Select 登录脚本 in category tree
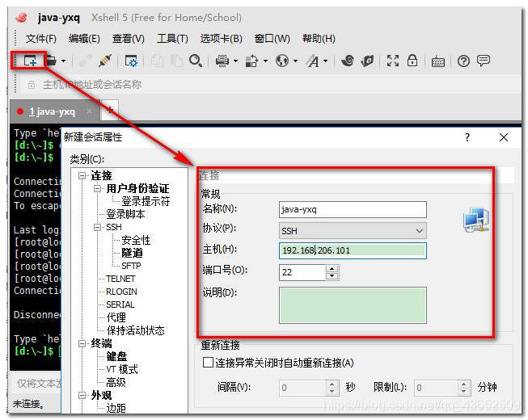This screenshot has width=528, height=420. 125,214
